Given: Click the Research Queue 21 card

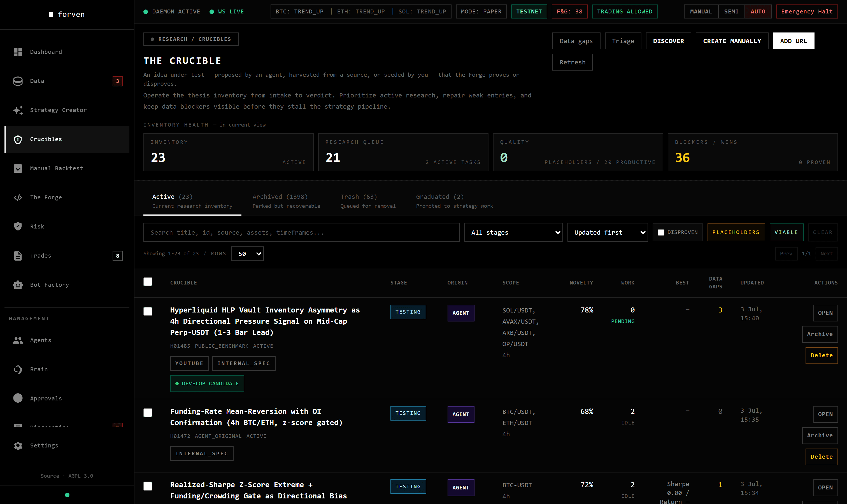Looking at the screenshot, I should point(403,153).
